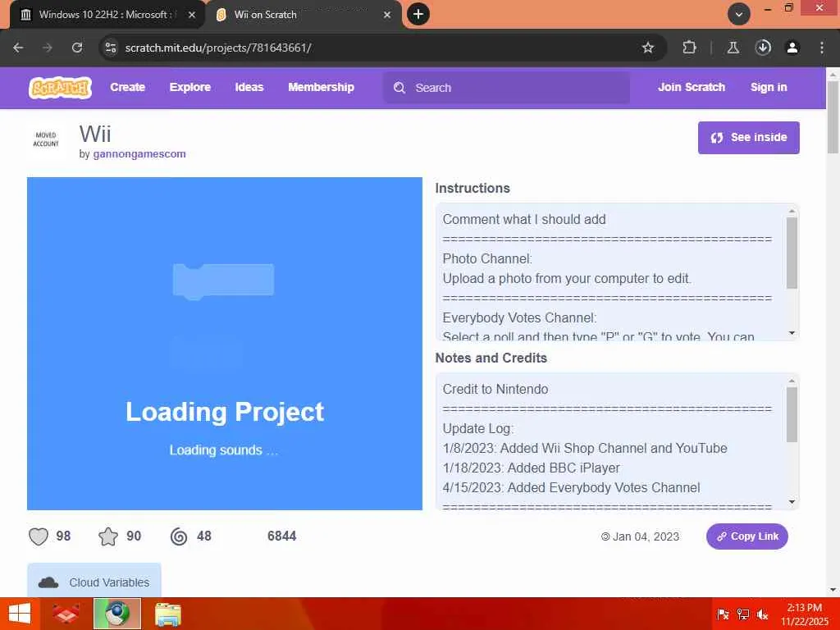Click the "Photo Channel:" text line
The image size is (840, 630).
(x=487, y=258)
